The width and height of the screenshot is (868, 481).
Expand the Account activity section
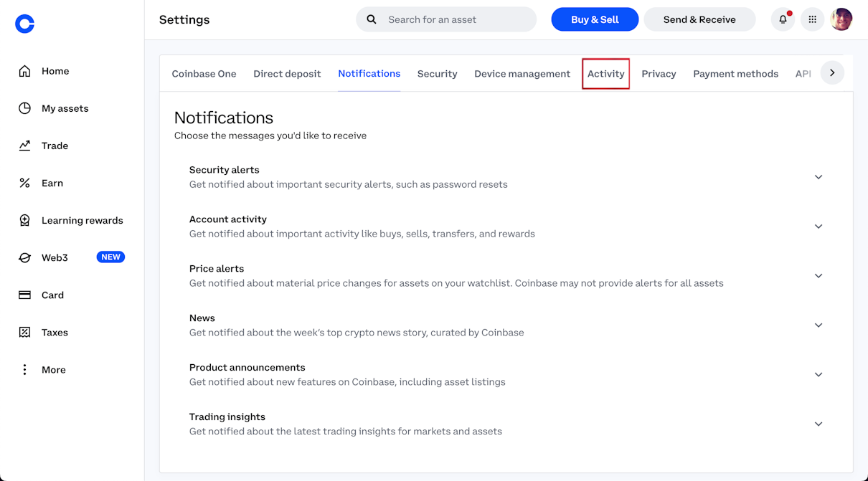click(x=819, y=227)
